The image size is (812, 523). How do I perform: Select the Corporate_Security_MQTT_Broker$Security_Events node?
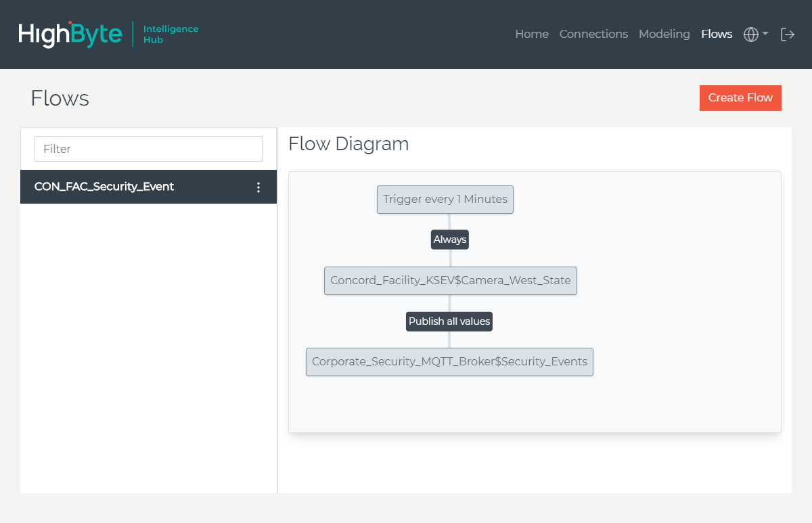coord(449,362)
